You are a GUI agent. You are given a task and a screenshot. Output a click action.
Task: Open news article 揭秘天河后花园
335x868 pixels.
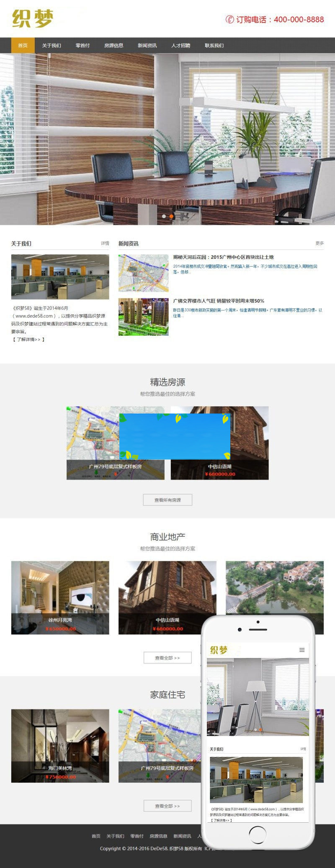pos(223,257)
